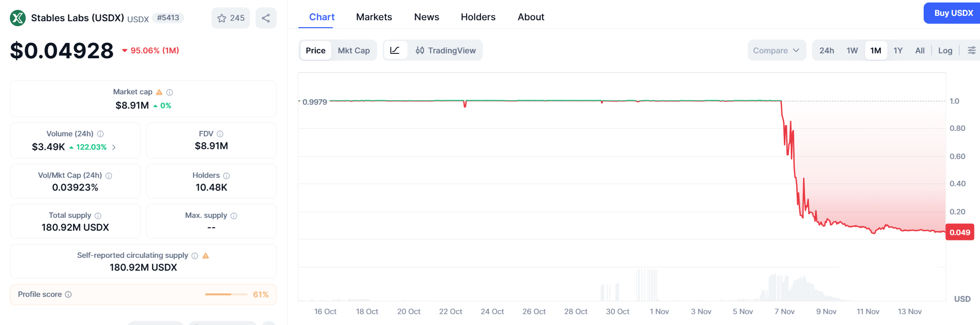Viewport: 980px width, 325px height.
Task: Switch to TradingView chart mode
Action: [x=445, y=50]
